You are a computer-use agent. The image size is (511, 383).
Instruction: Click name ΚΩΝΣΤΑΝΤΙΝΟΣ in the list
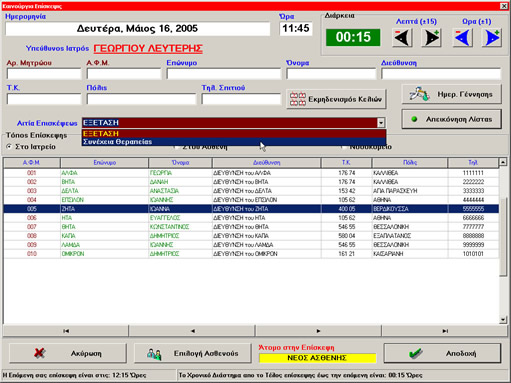(x=169, y=227)
